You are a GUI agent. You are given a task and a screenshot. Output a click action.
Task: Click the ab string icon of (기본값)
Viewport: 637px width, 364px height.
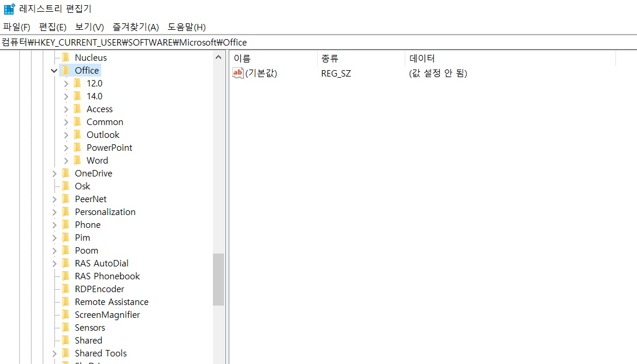[237, 73]
